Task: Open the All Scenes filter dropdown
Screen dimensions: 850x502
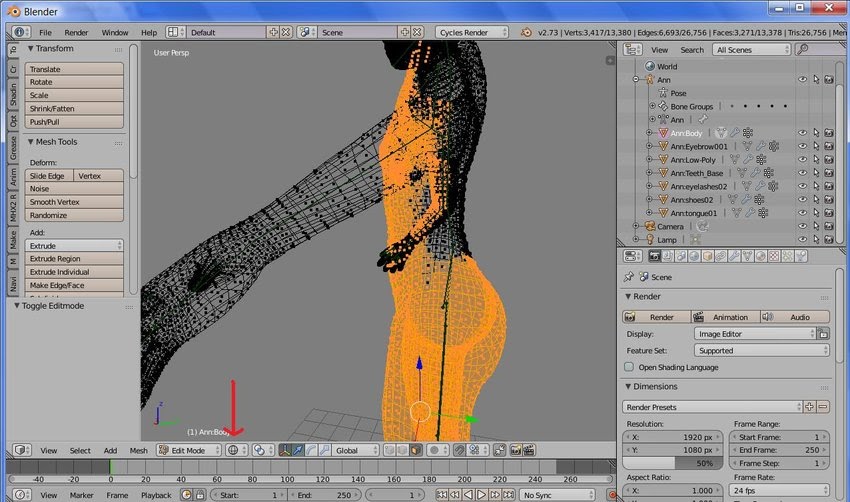Action: point(752,49)
